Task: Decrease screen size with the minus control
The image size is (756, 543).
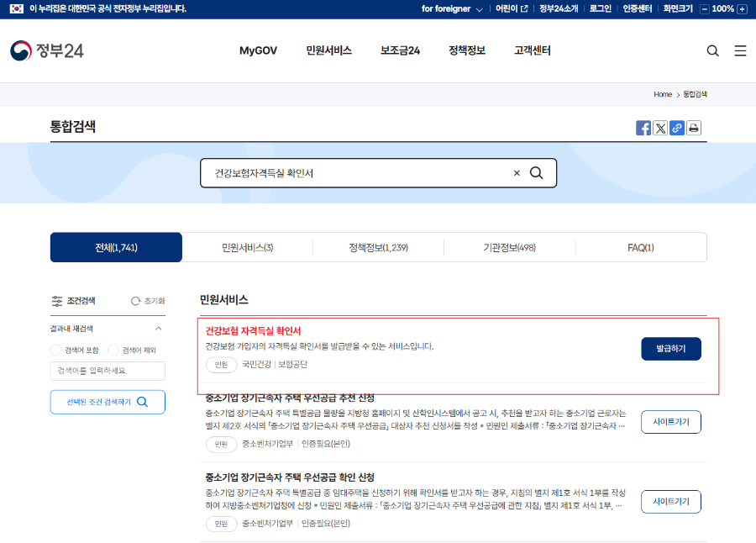Action: coord(705,8)
